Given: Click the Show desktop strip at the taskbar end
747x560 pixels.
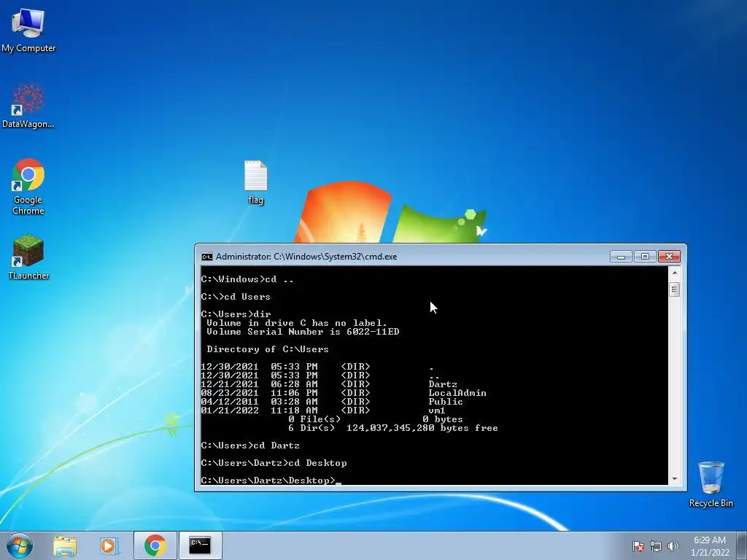Looking at the screenshot, I should coord(742,545).
